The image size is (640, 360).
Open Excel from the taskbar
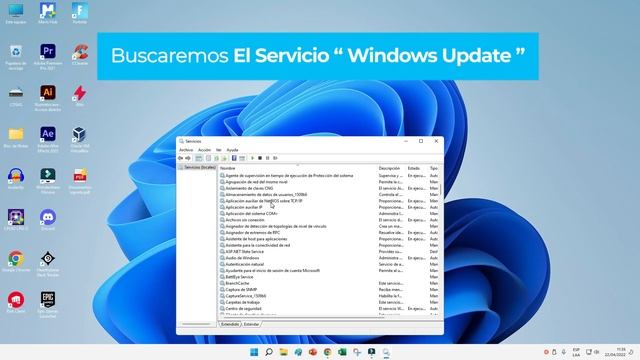click(x=342, y=352)
